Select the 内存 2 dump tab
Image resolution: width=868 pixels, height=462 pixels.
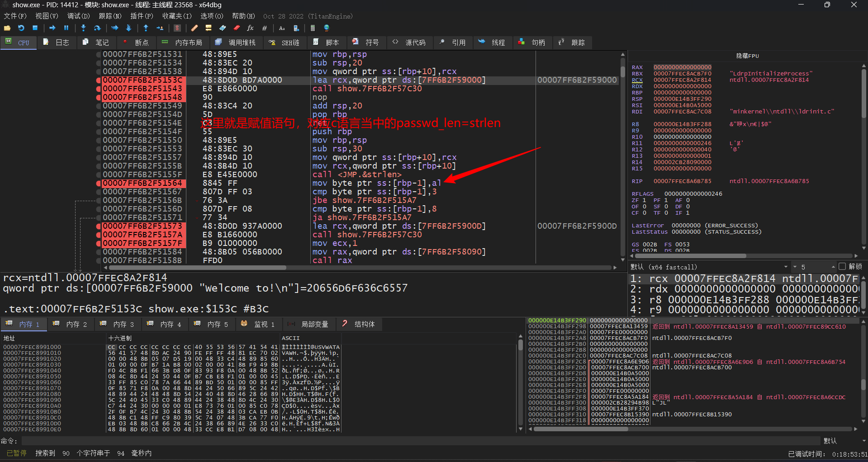point(71,324)
